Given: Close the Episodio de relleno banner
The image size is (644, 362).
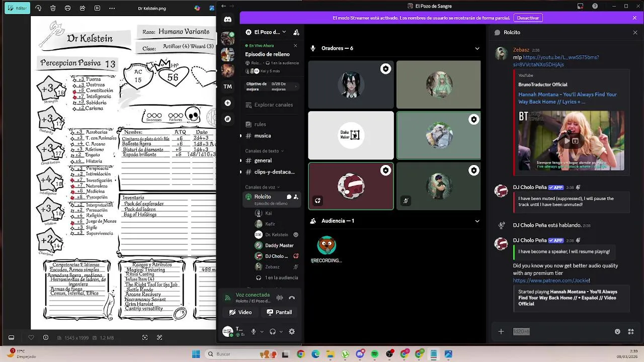Looking at the screenshot, I should coord(295,46).
